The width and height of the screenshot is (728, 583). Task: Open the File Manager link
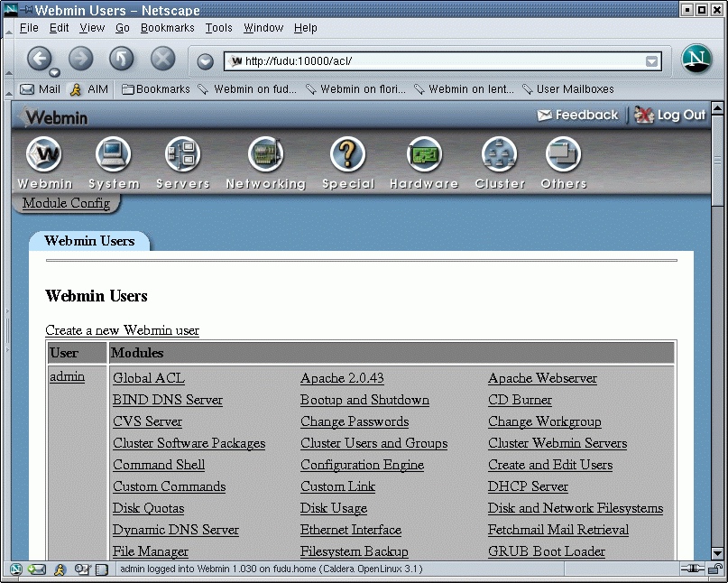pyautogui.click(x=151, y=551)
